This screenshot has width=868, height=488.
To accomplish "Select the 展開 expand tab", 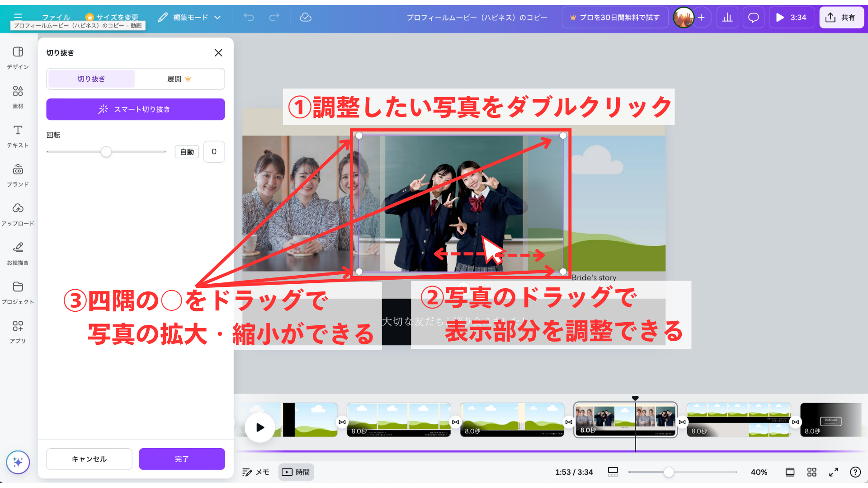I will 179,79.
